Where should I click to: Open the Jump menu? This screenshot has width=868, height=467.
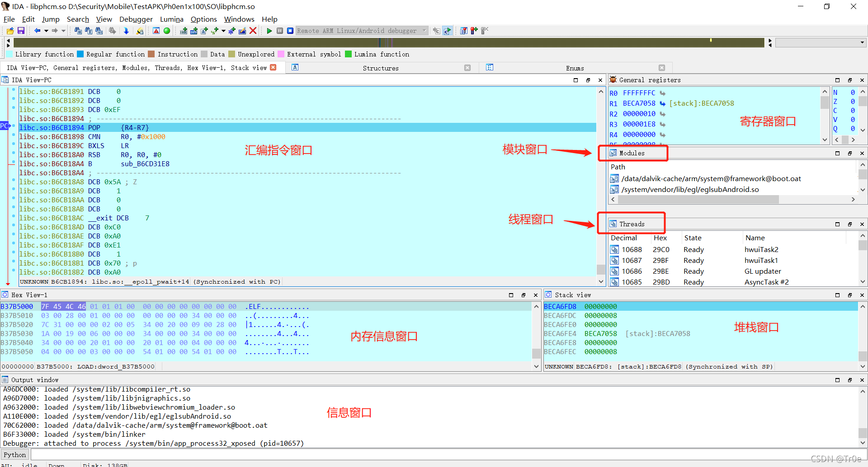[51, 19]
